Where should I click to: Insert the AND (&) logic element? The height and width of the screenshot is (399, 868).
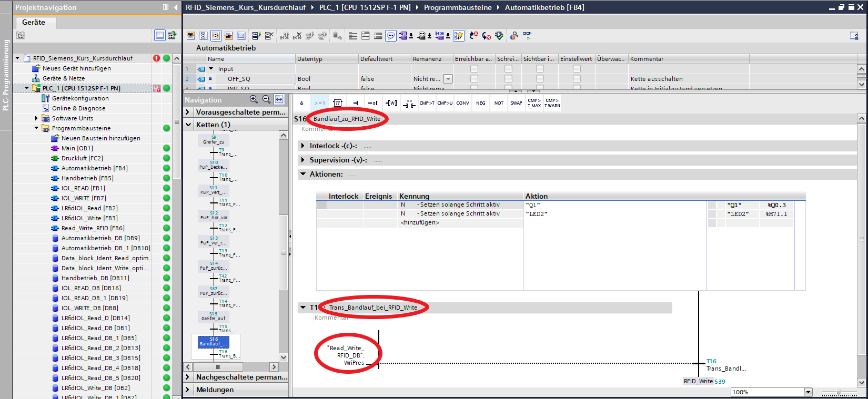point(301,103)
